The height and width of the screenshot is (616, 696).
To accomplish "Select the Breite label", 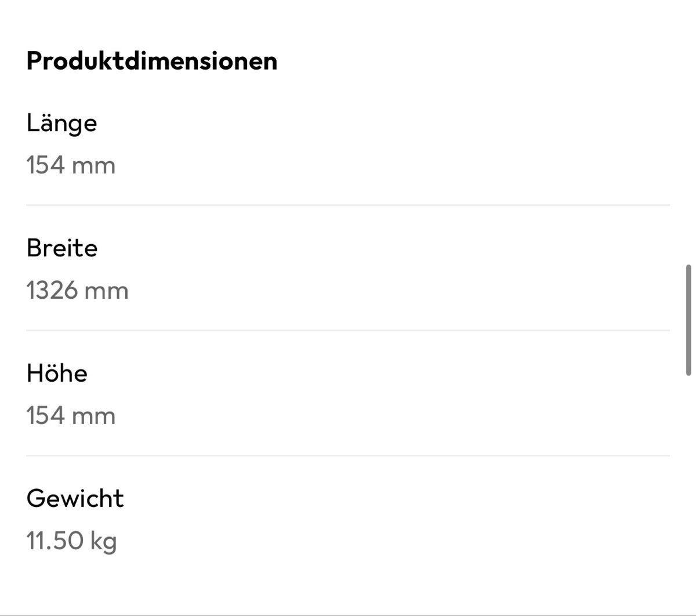I will 62,248.
